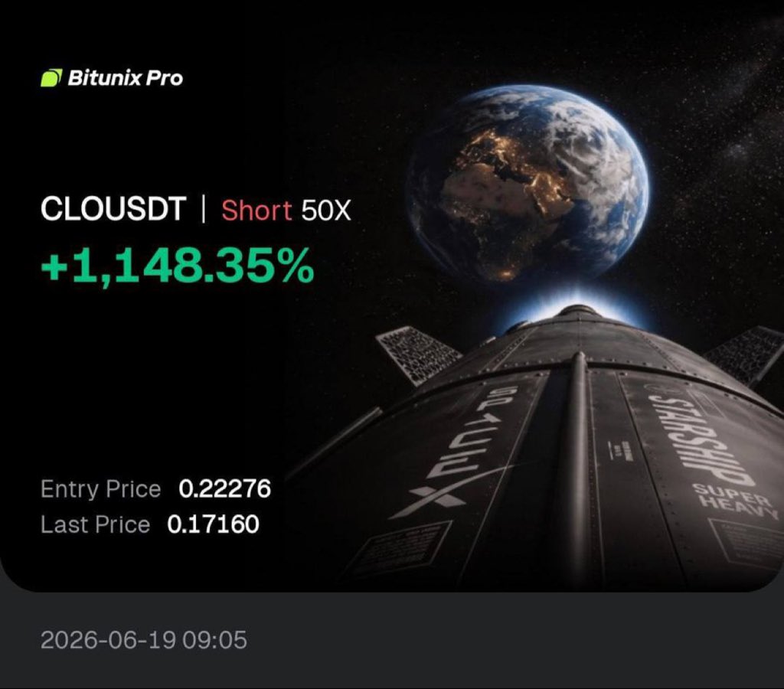
Task: Select the CLOUSDT trading pair label
Action: (113, 209)
